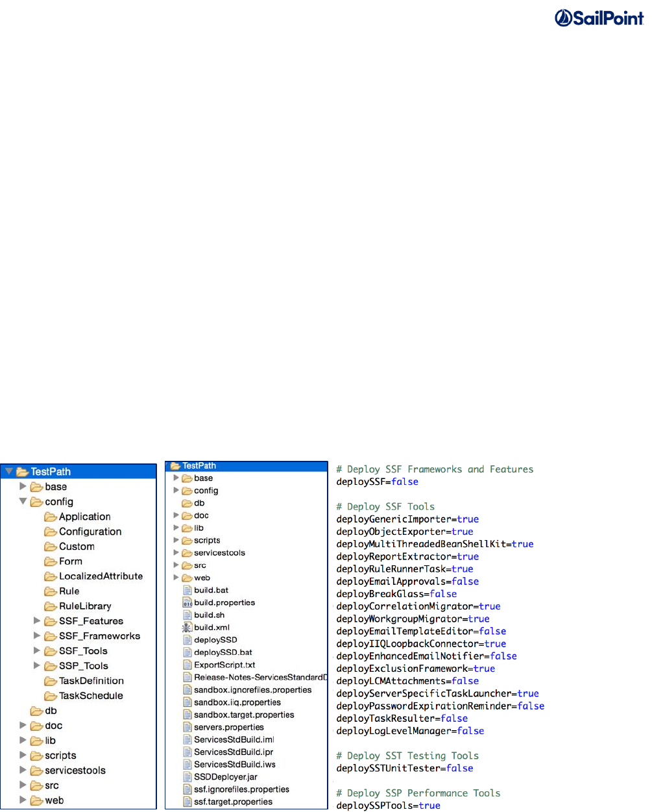Select db folder in the tree showing config children

coord(51,711)
